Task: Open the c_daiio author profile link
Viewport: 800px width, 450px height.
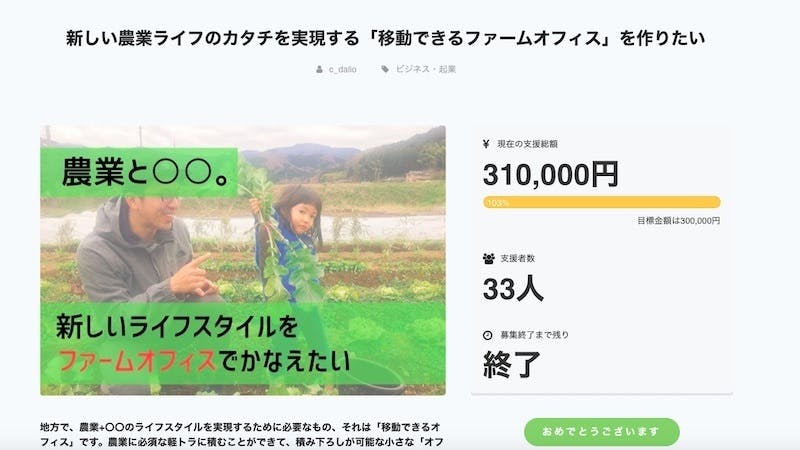Action: coord(343,70)
